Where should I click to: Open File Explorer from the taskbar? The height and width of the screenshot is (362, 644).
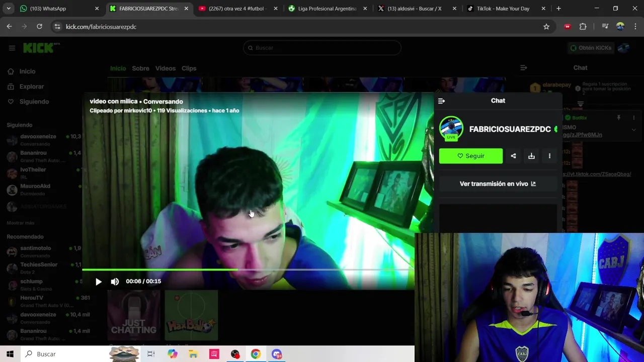click(x=193, y=354)
